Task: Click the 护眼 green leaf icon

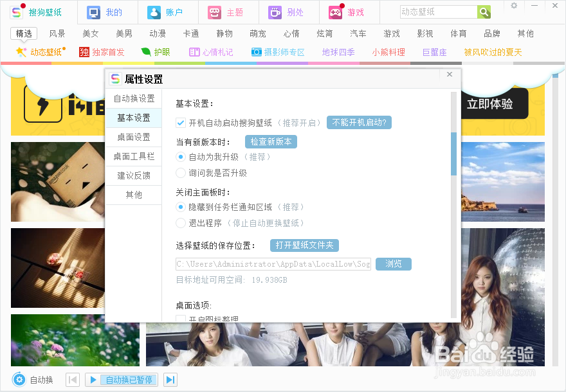Action: [x=146, y=52]
